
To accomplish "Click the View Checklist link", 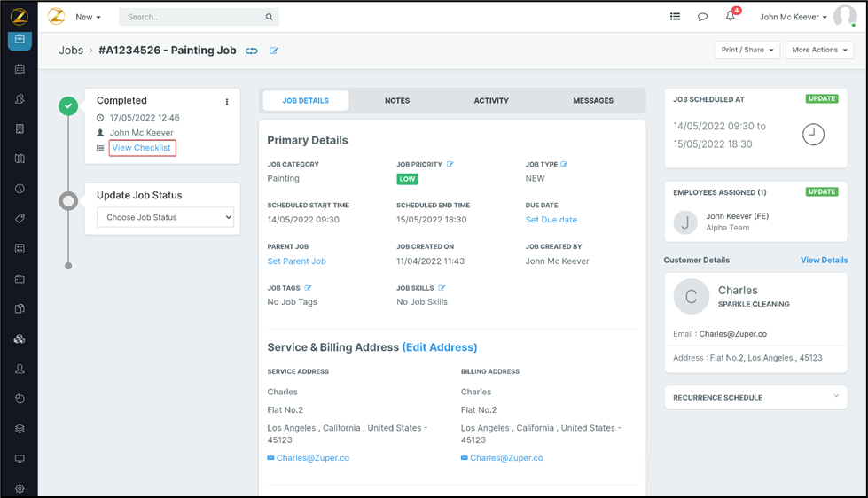I will [142, 148].
